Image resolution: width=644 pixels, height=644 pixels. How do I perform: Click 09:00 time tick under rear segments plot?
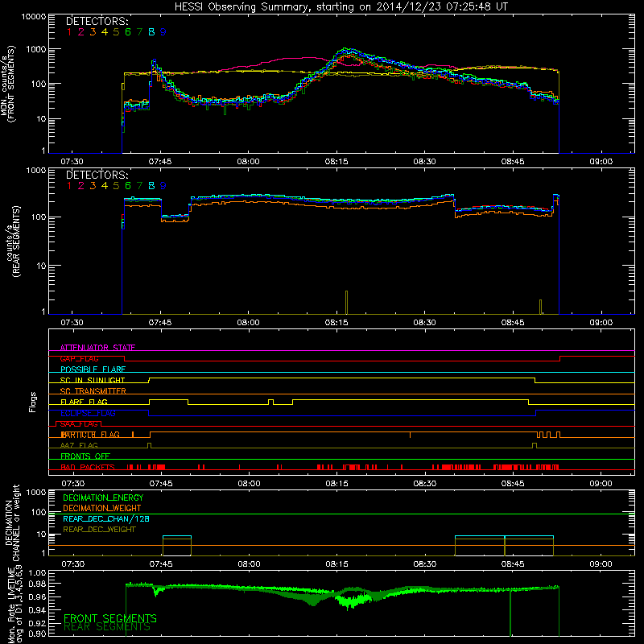coord(601,323)
